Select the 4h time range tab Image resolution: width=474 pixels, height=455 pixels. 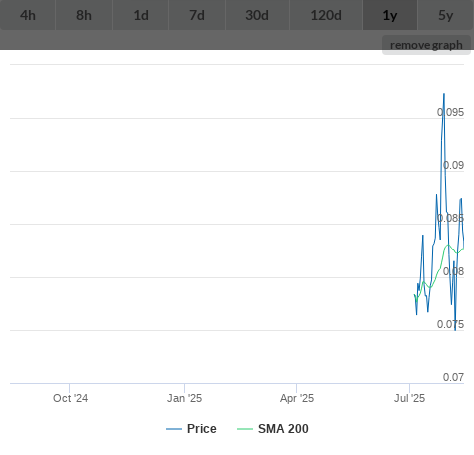[28, 15]
